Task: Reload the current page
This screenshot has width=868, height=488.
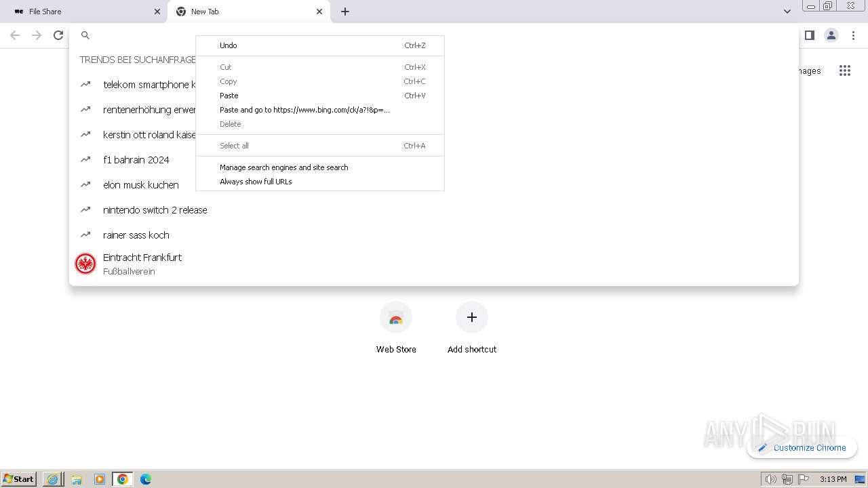Action: [x=58, y=35]
